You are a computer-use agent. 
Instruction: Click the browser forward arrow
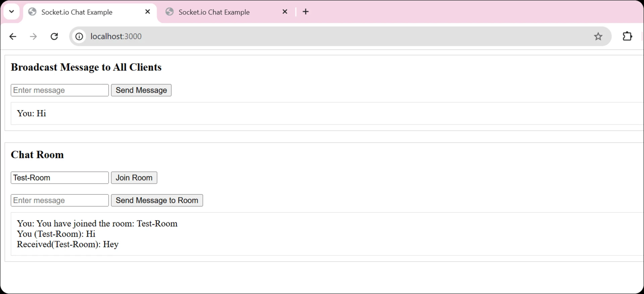click(33, 36)
